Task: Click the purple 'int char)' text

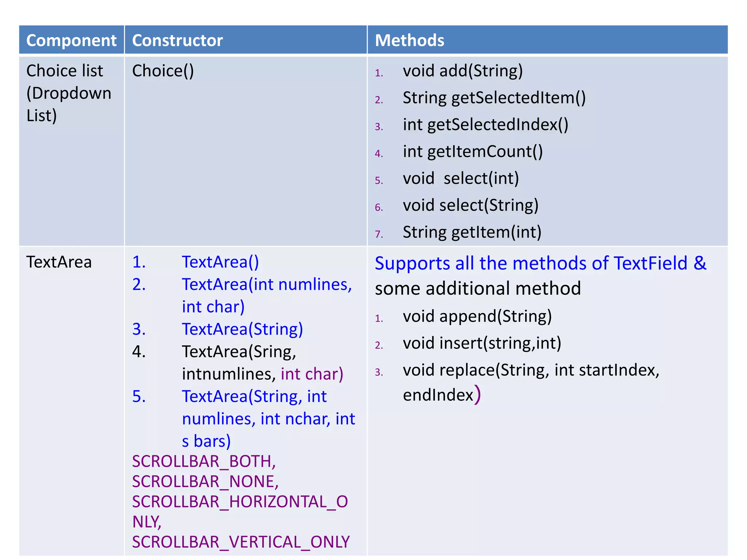Action: [312, 374]
